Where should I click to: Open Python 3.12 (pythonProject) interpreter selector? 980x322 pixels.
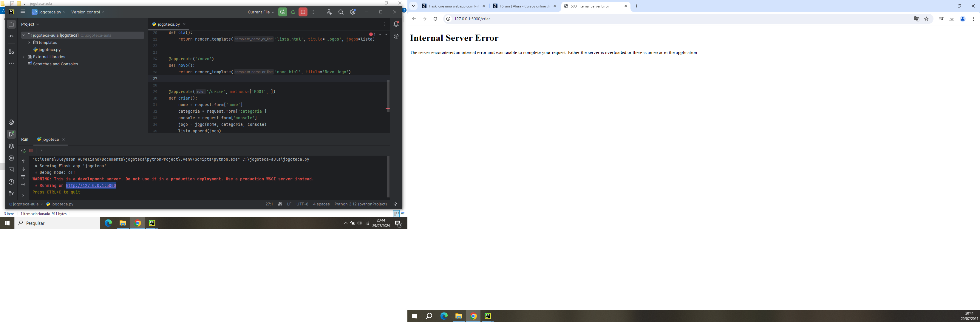tap(360, 205)
